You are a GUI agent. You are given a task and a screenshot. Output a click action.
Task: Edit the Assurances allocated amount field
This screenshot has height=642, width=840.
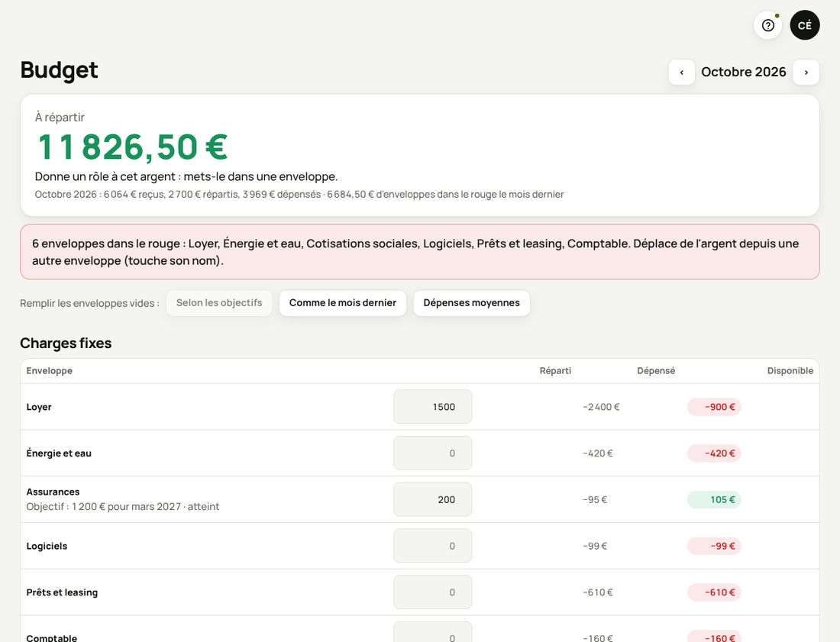point(433,499)
